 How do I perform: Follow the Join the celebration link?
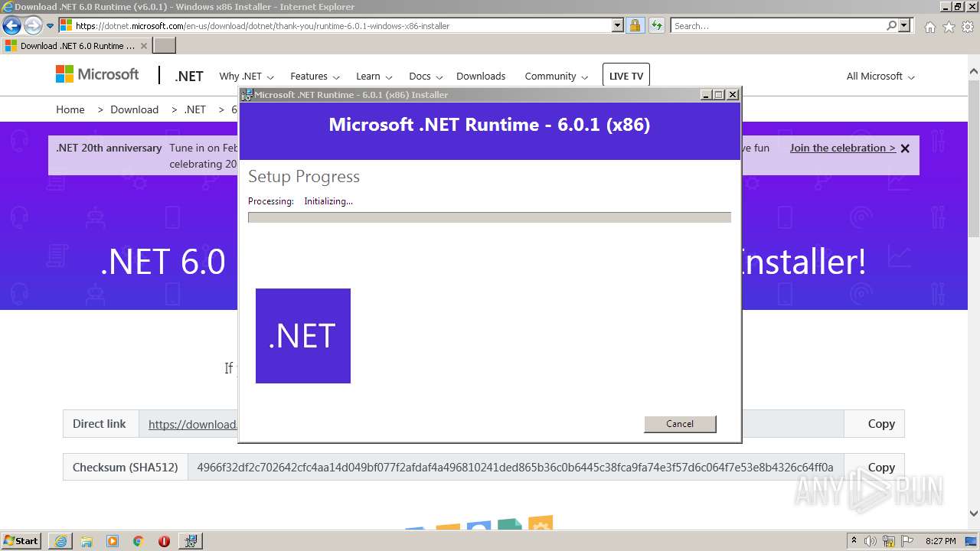pyautogui.click(x=842, y=148)
